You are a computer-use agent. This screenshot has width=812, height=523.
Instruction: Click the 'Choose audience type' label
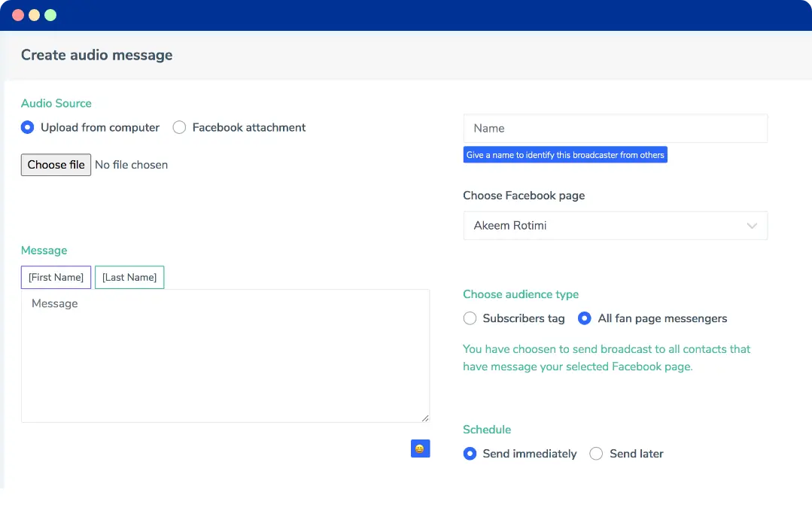tap(521, 294)
